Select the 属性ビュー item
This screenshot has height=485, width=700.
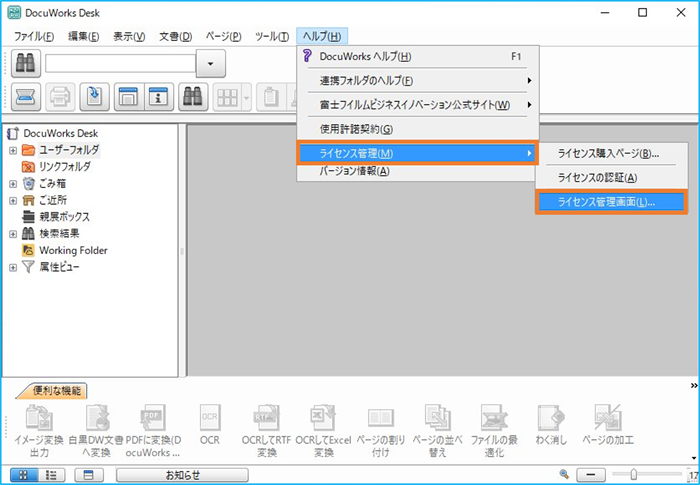pos(59,267)
